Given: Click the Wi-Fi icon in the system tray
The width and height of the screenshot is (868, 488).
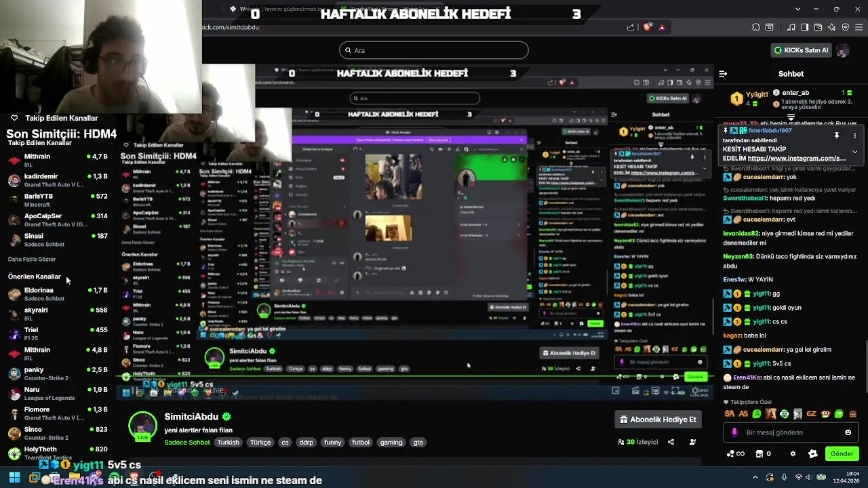Looking at the screenshot, I should [x=798, y=477].
